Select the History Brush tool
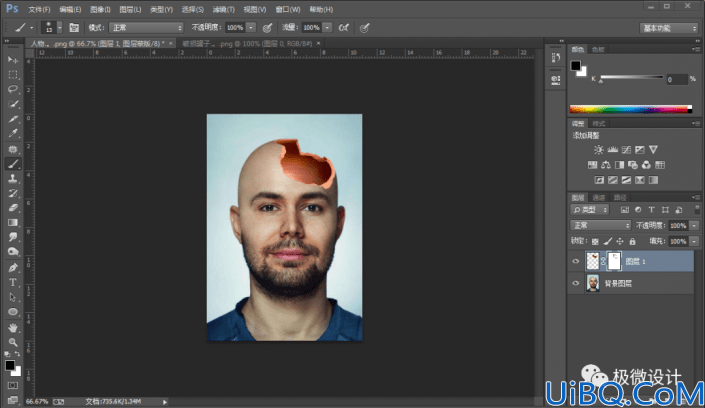Viewport: 705px width, 408px height. (x=13, y=193)
